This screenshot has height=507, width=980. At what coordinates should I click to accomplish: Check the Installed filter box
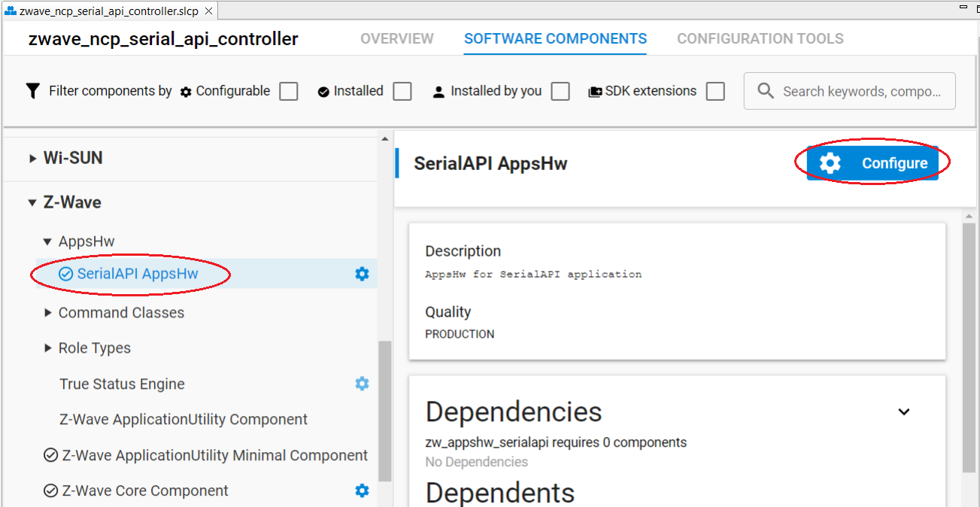[x=402, y=90]
